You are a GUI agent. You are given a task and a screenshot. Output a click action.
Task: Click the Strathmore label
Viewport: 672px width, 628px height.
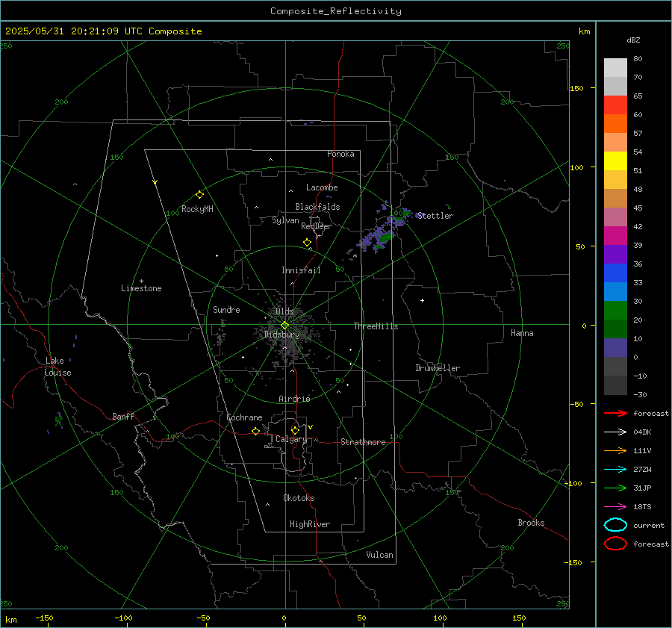[x=363, y=442]
